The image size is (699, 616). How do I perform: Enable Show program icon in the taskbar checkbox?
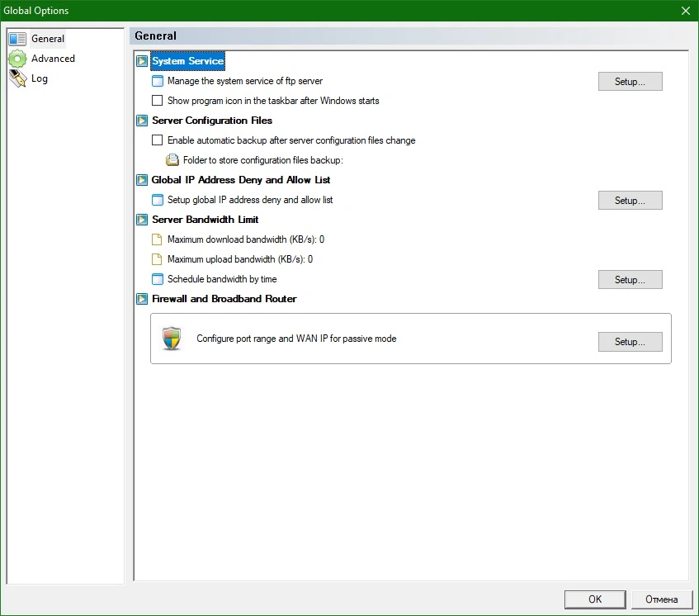(157, 101)
